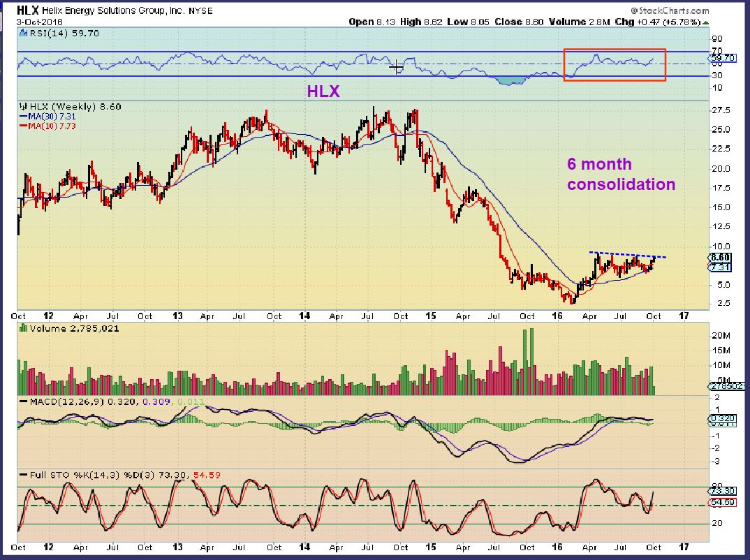Click the 'MACD(12,26,9) 0.320' panel label

point(82,401)
